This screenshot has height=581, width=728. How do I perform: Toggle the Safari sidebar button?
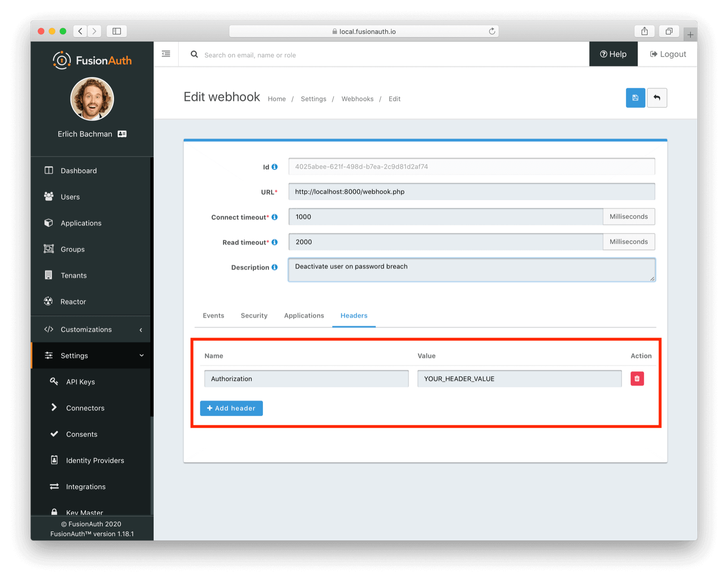click(x=117, y=31)
